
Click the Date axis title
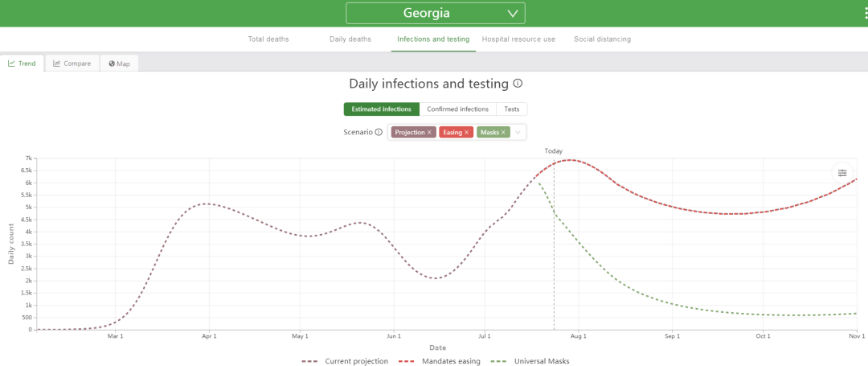(437, 347)
